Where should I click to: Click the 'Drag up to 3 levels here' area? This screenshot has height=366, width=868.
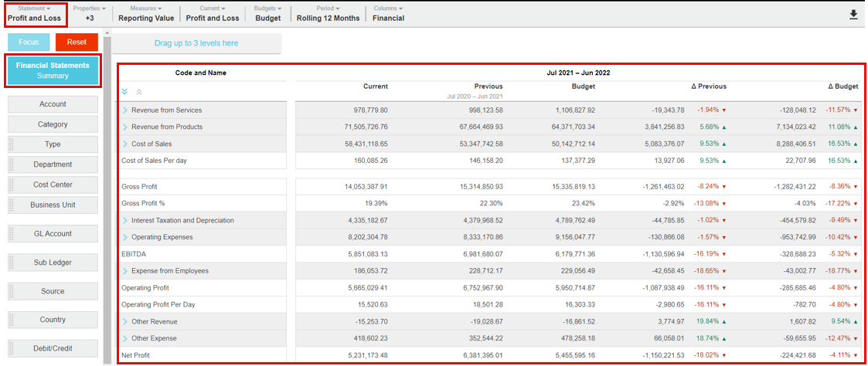click(x=196, y=43)
